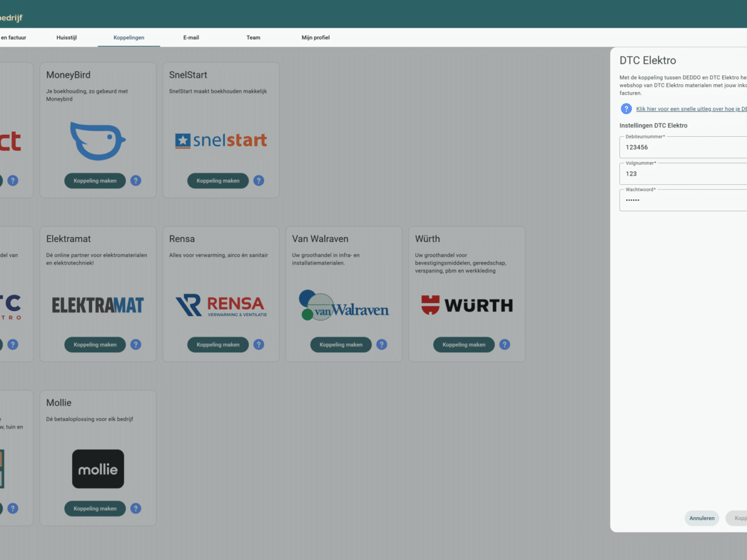Click the Van Walraven card title
Viewport: 747px width, 560px height.
321,238
